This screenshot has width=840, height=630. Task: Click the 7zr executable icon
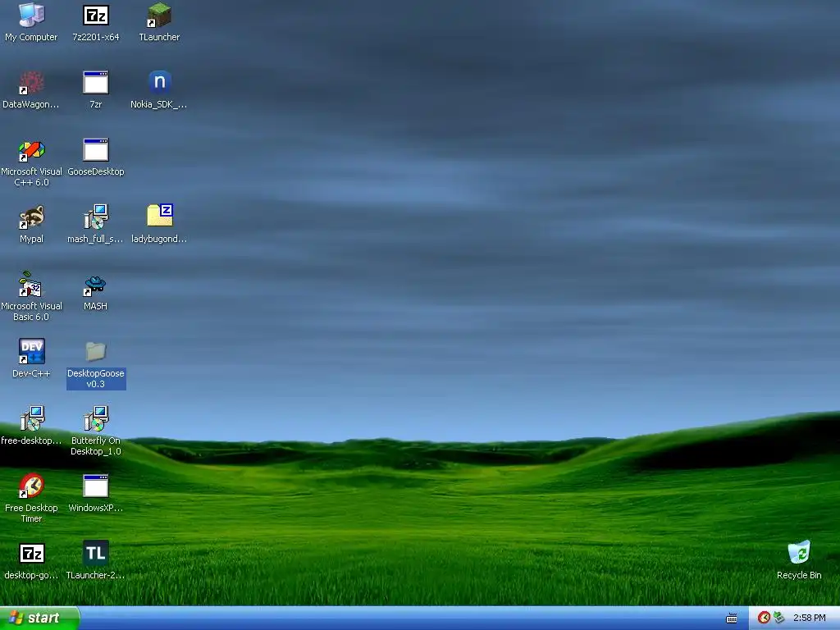96,83
